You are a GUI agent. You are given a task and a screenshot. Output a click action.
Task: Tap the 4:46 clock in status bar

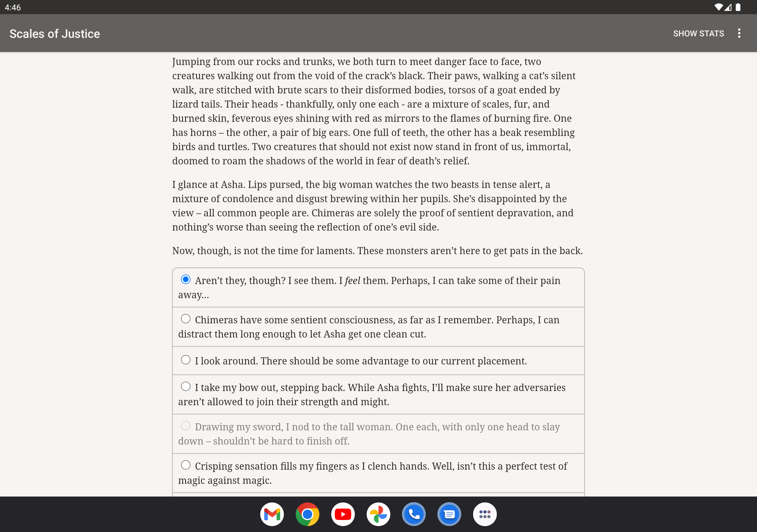pyautogui.click(x=13, y=7)
